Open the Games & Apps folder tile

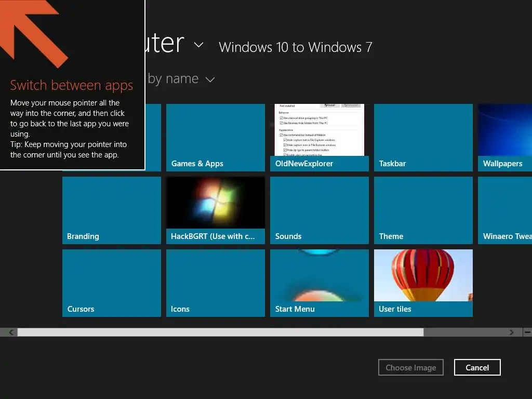click(216, 137)
